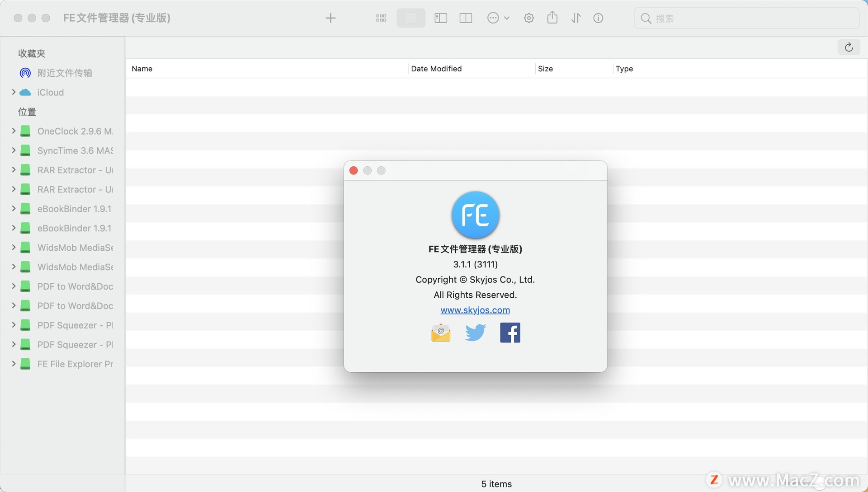Viewport: 868px width, 492px height.
Task: Switch to list view
Action: pyautogui.click(x=411, y=18)
